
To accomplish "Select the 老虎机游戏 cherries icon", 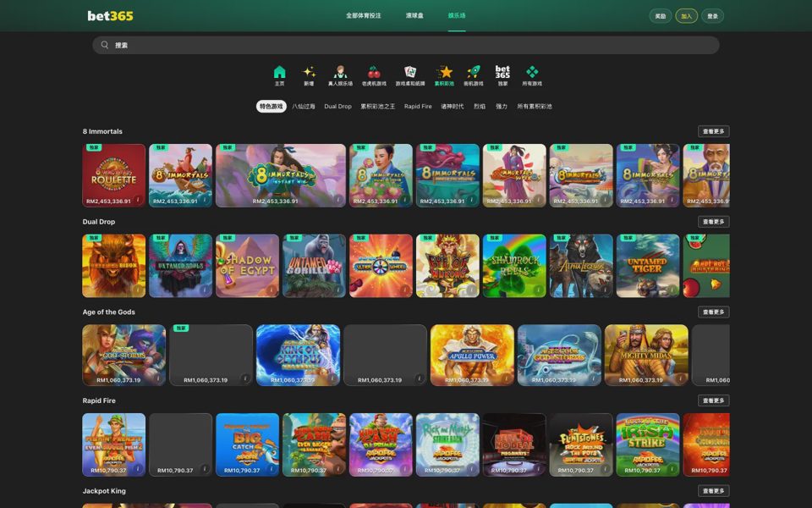I will (x=374, y=75).
